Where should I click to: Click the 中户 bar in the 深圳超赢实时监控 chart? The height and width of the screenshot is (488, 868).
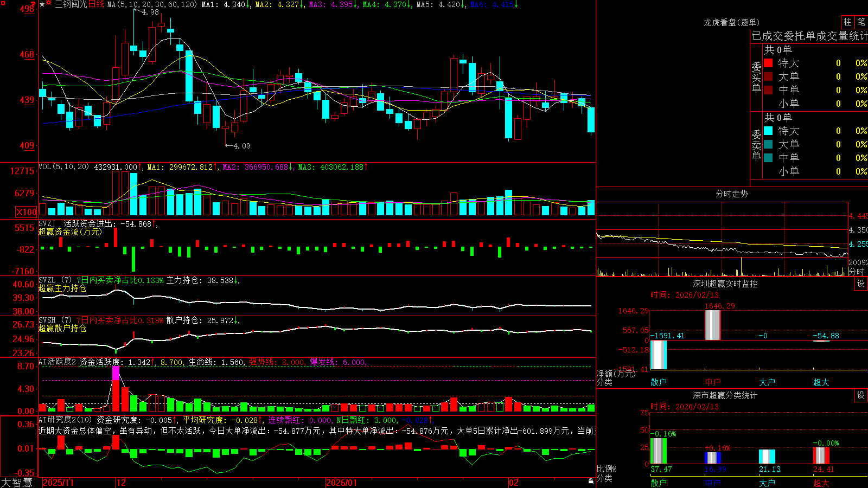(x=712, y=325)
